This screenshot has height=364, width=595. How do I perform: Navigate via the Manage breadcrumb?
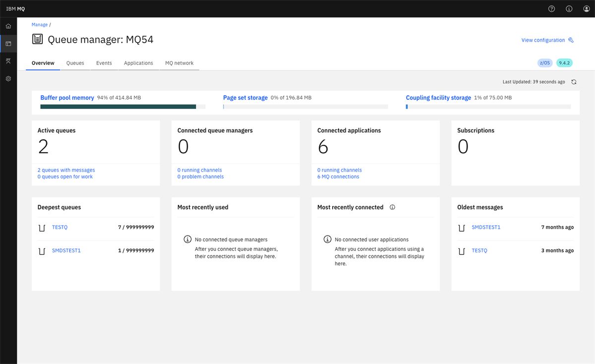tap(39, 24)
